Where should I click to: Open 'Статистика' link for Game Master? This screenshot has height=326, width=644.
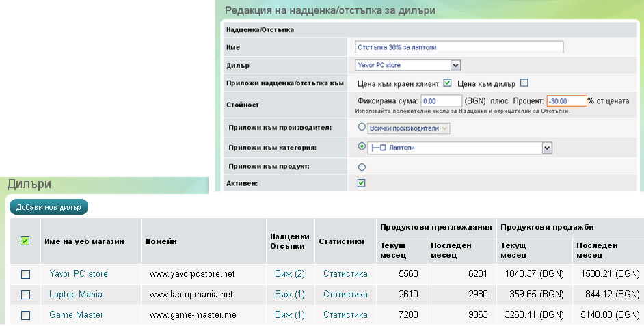click(x=345, y=315)
